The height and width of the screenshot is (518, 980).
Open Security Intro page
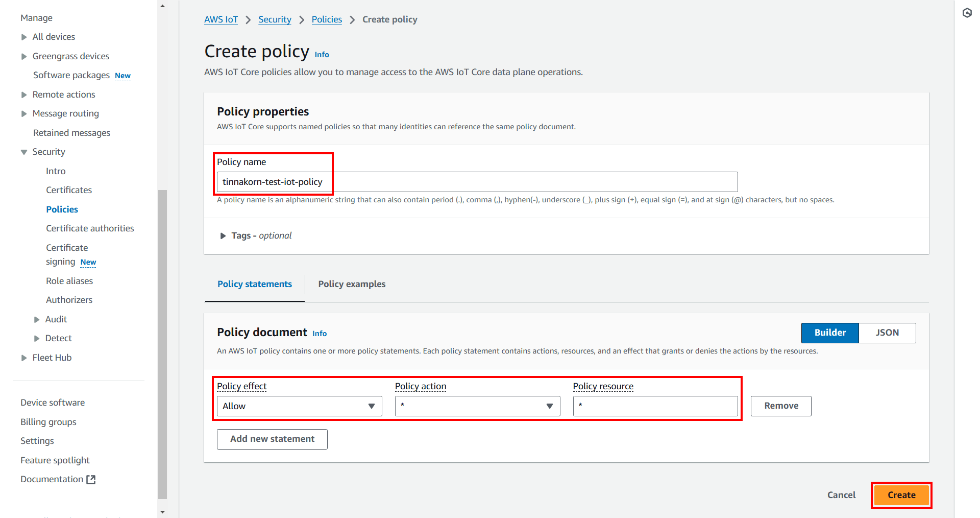(56, 171)
